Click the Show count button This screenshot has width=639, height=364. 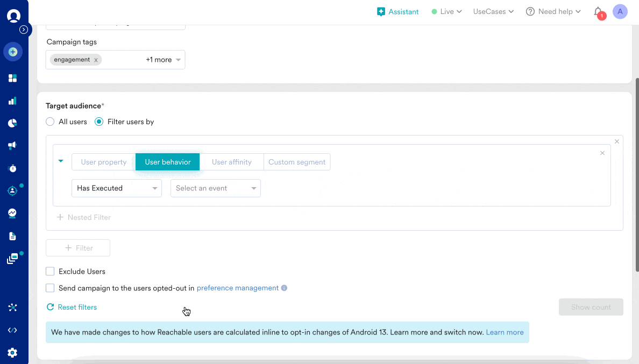point(591,307)
